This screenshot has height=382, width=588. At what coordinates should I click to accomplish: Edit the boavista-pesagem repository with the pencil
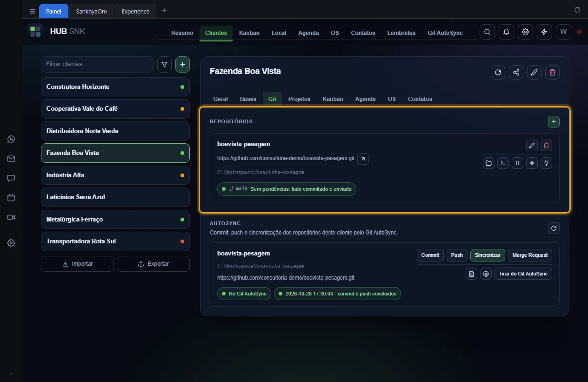(x=532, y=146)
